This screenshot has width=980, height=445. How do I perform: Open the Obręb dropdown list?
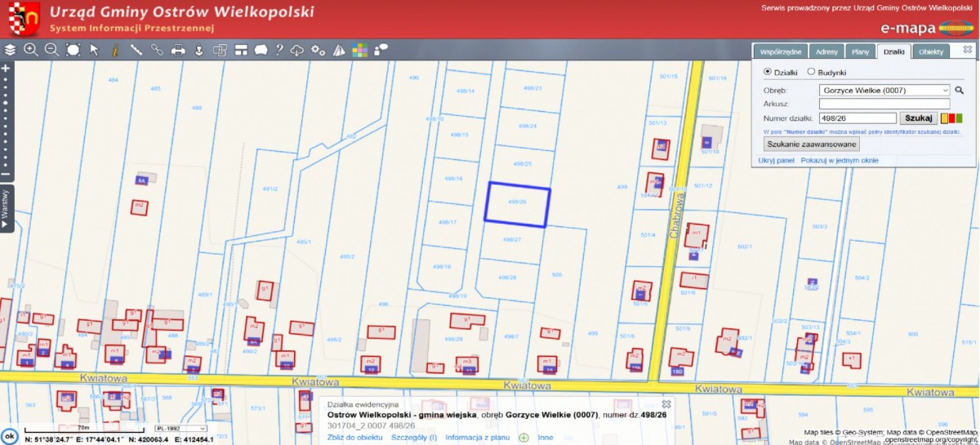pyautogui.click(x=885, y=90)
